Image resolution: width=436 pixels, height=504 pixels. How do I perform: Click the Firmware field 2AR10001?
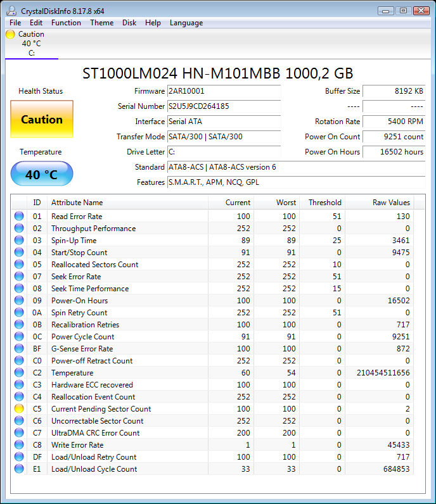point(224,91)
